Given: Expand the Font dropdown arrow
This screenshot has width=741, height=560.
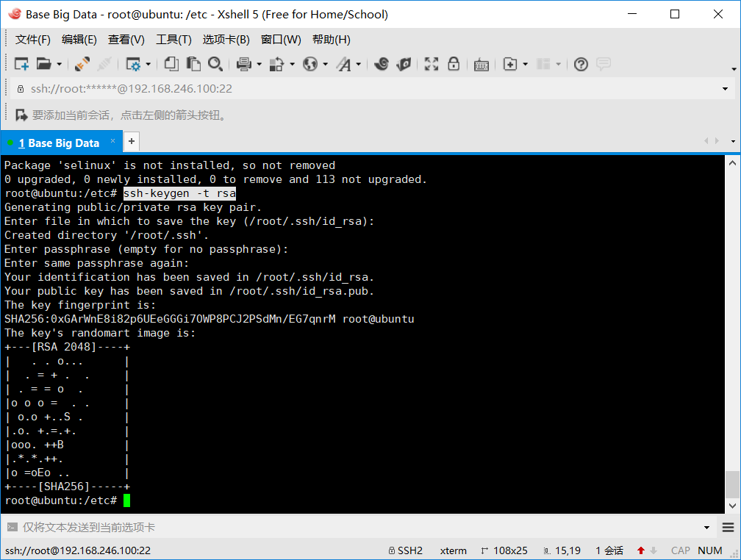Looking at the screenshot, I should click(358, 64).
